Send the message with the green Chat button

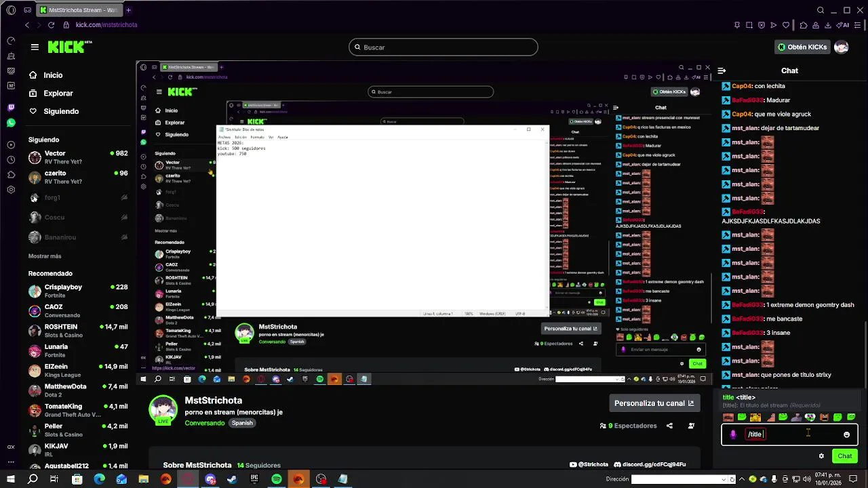pyautogui.click(x=844, y=456)
